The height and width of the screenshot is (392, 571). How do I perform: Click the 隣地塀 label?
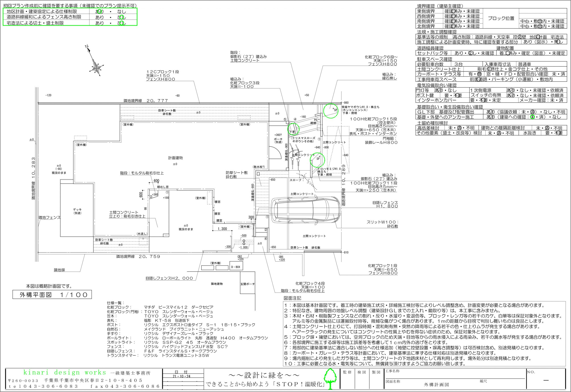point(60,270)
